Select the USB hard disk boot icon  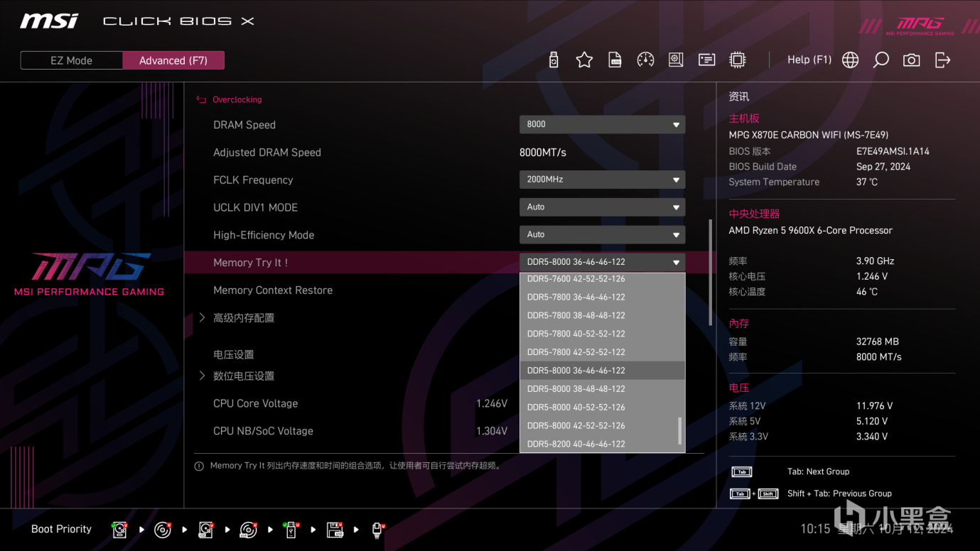[205, 530]
